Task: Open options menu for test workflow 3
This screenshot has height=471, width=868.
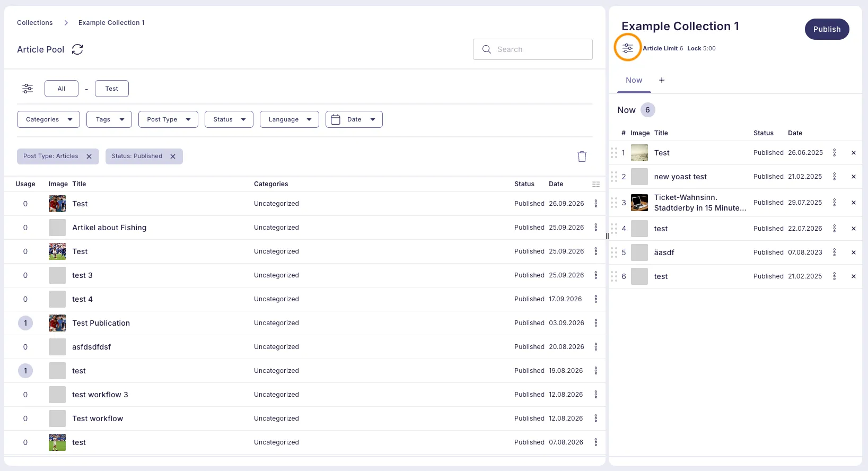Action: (x=596, y=395)
